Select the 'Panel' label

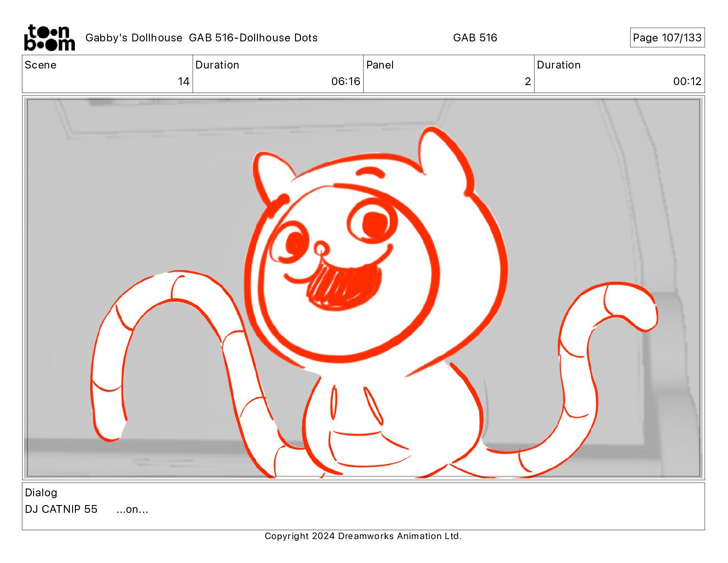(x=380, y=65)
